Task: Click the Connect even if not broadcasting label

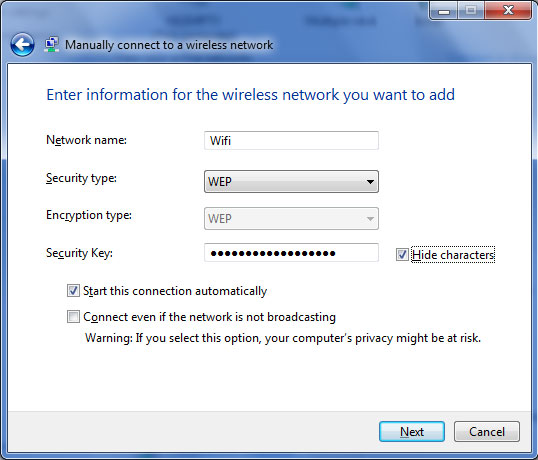Action: 209,317
